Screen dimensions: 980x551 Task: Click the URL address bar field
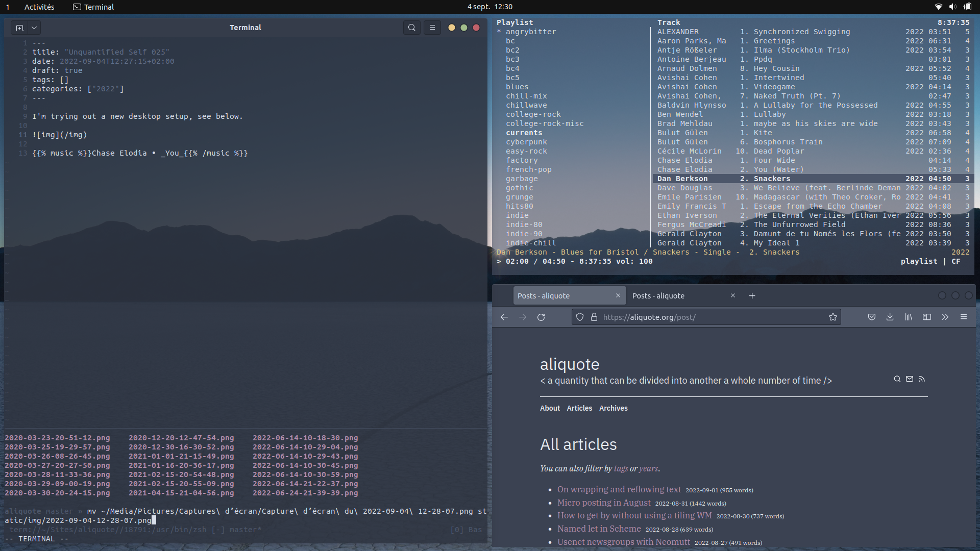[x=709, y=317]
